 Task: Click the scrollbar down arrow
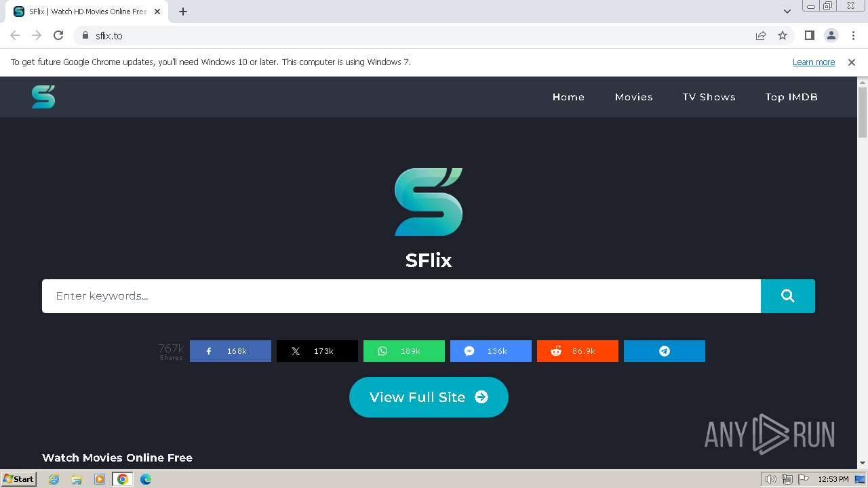(x=863, y=464)
